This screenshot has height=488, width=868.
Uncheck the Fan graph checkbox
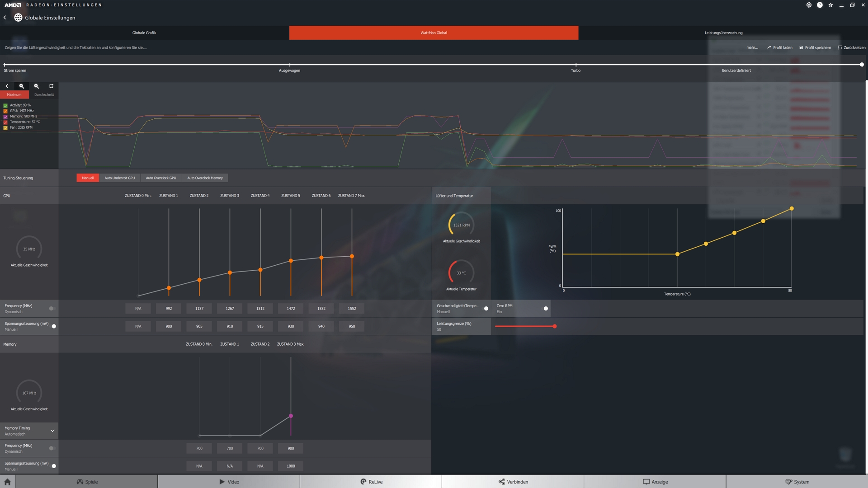click(5, 128)
